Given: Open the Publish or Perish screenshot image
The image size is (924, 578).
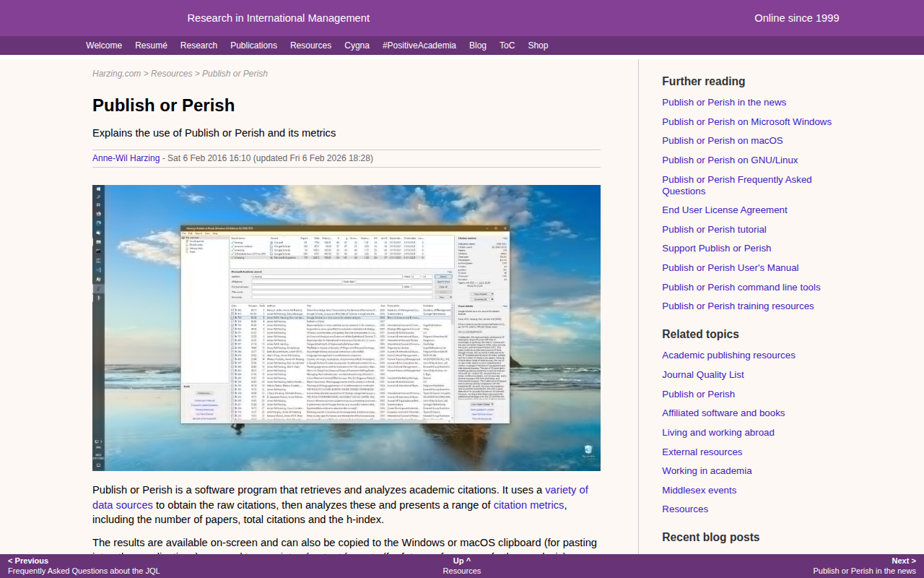Looking at the screenshot, I should (x=346, y=328).
